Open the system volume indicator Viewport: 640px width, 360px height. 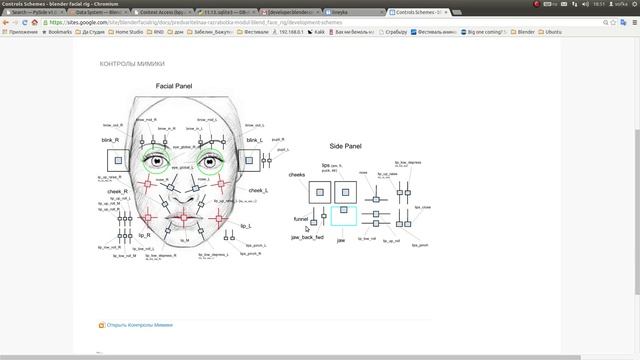click(x=585, y=4)
